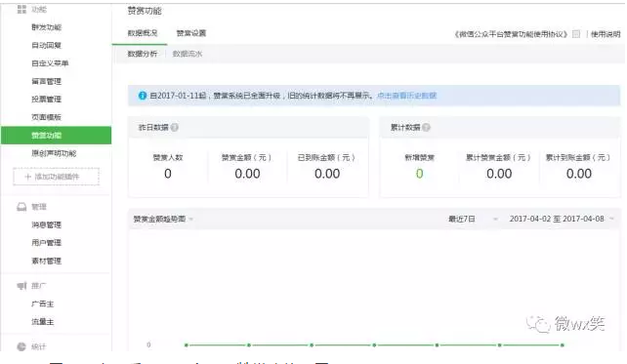Click the 赞赏人数 value 0

point(168,174)
